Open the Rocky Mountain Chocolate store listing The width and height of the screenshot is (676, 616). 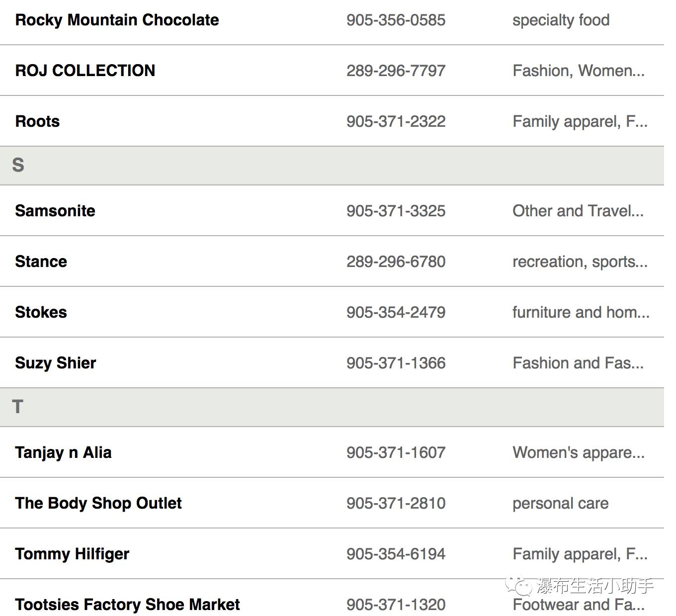(117, 20)
